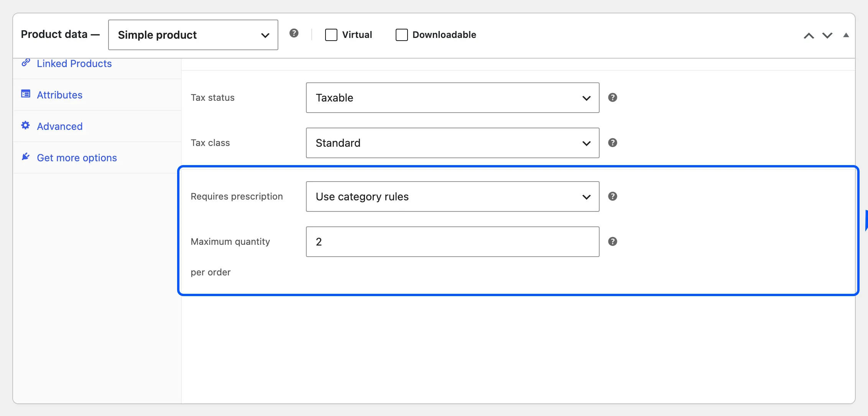Click the Tax class help icon
This screenshot has width=868, height=416.
click(x=613, y=143)
